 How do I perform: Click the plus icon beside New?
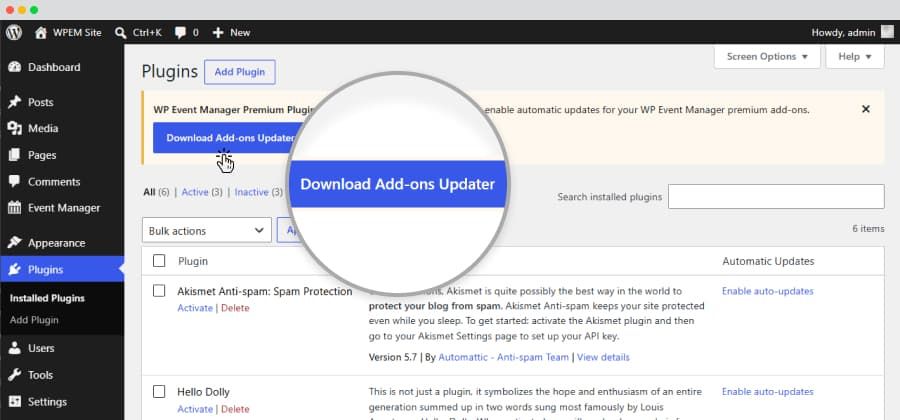[x=218, y=33]
